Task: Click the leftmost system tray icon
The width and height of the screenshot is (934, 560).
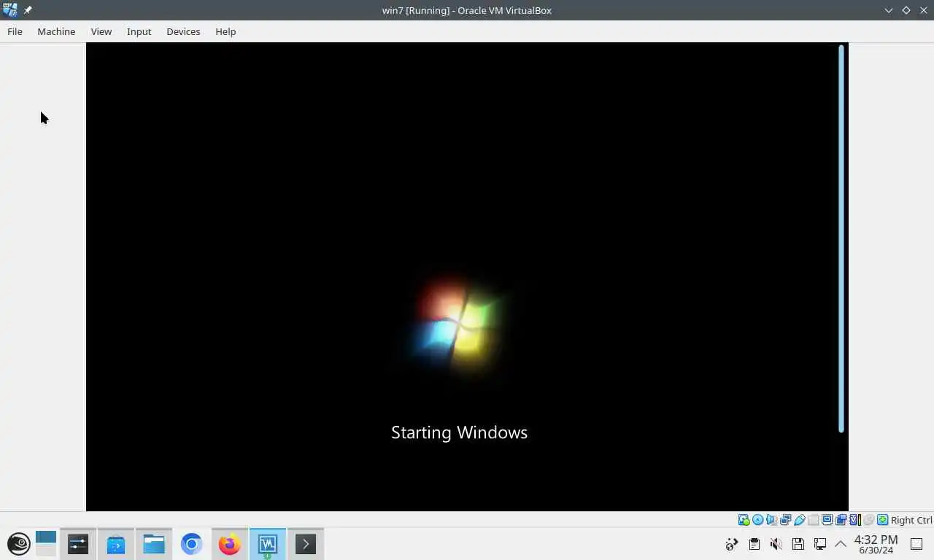Action: pos(732,544)
